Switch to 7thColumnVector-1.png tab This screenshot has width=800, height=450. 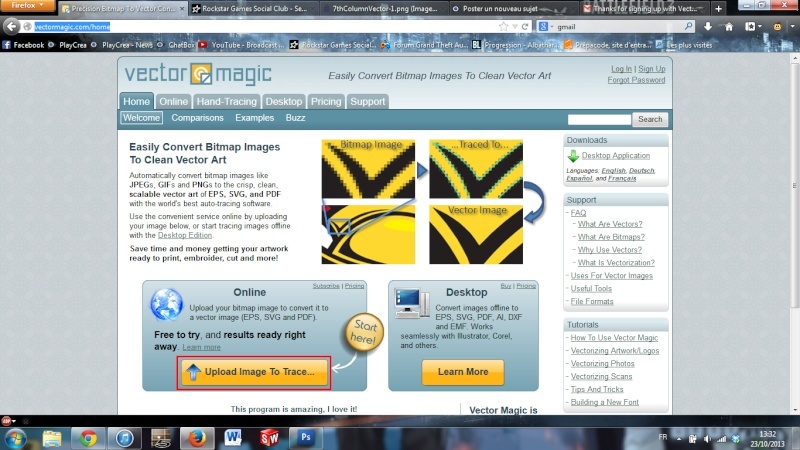(x=384, y=9)
